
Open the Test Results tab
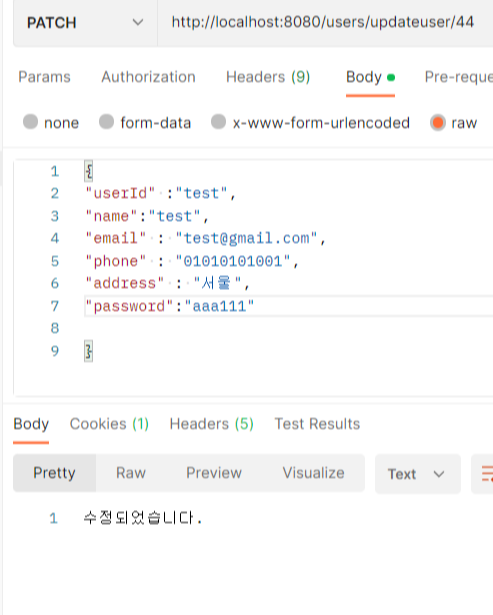pos(317,424)
